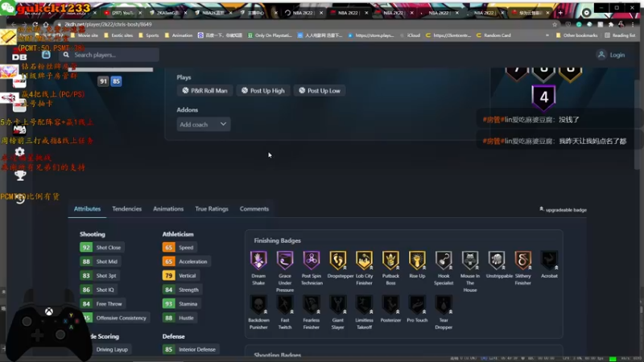Click the 83 Shot 3pt attribute
Viewport: 644px width, 362px height.
coord(100,275)
